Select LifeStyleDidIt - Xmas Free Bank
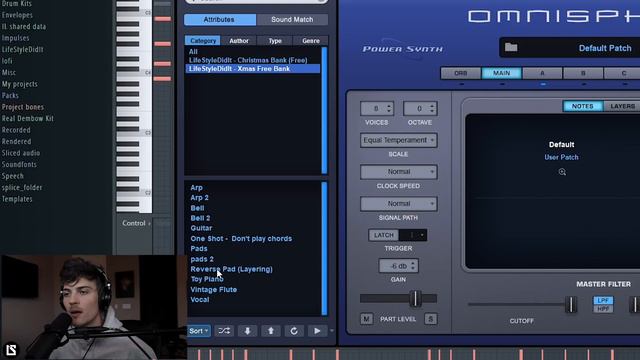This screenshot has height=360, width=640. (x=253, y=69)
